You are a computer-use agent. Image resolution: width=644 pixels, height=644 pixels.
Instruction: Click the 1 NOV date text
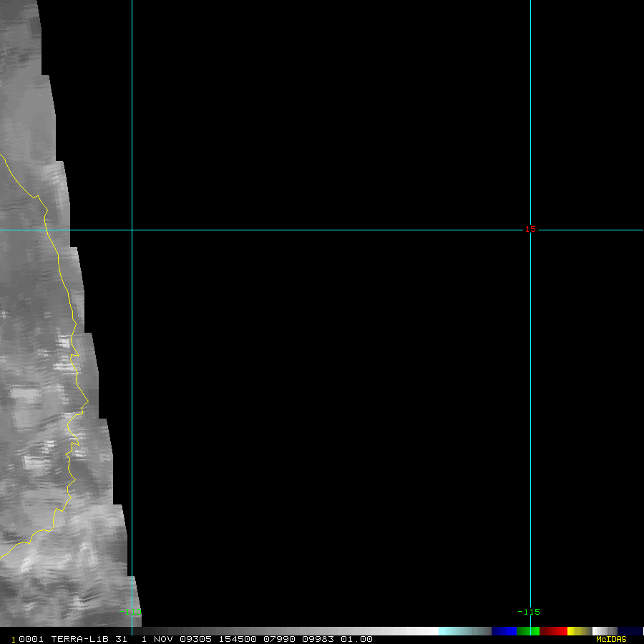click(158, 639)
